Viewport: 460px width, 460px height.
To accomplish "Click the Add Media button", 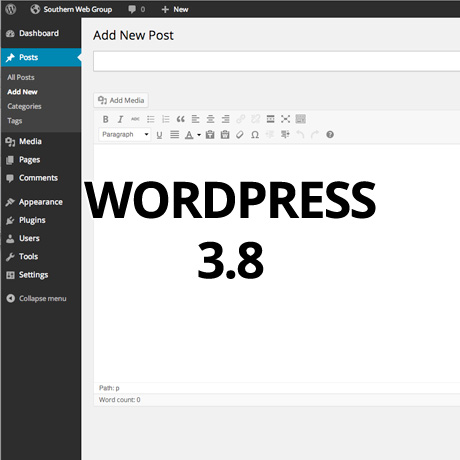I will 121,100.
